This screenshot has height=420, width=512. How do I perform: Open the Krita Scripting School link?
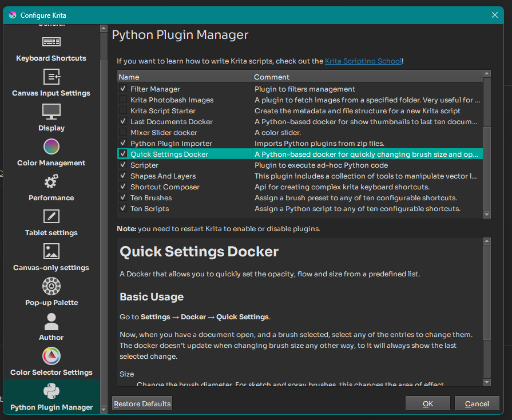(x=363, y=61)
